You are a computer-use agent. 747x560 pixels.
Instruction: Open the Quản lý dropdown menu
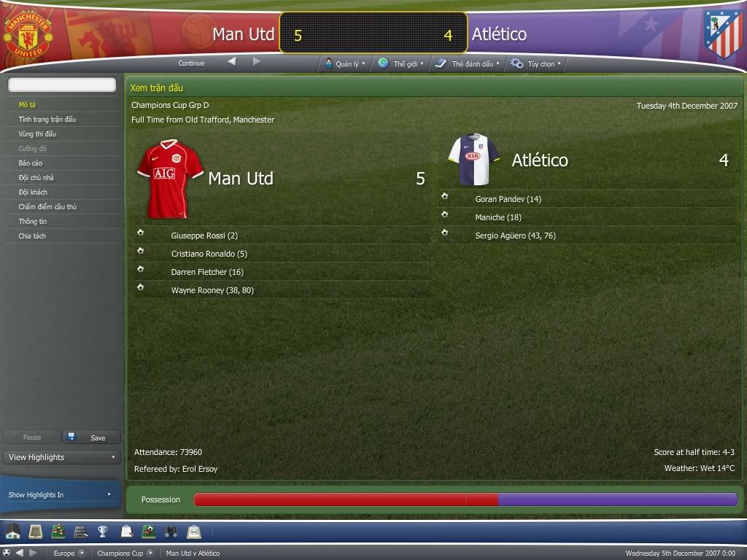[345, 63]
